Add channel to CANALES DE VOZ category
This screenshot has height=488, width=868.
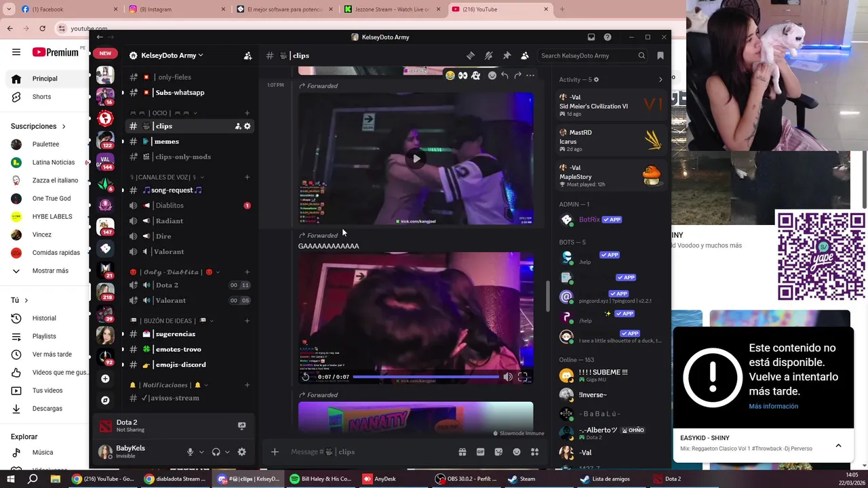[247, 178]
